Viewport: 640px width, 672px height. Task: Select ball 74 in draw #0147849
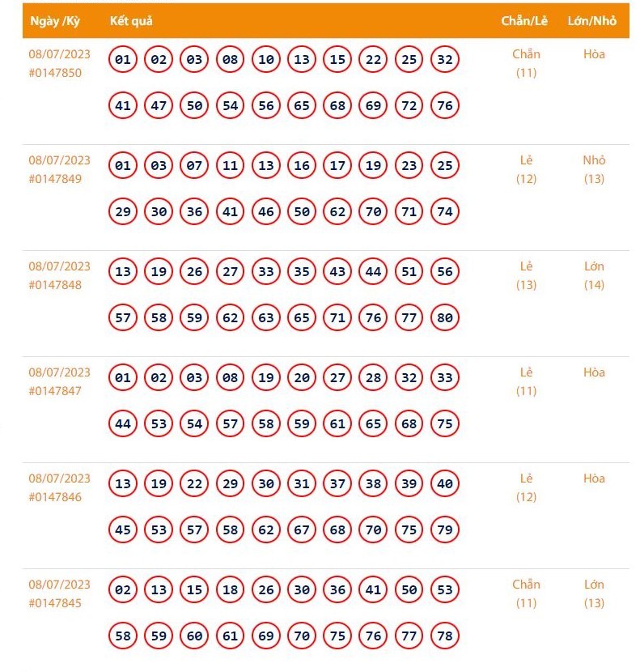click(444, 211)
